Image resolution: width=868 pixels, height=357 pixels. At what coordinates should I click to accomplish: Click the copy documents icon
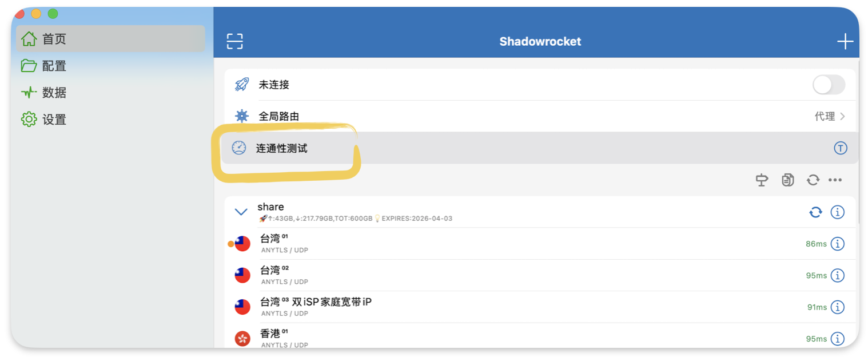point(787,180)
